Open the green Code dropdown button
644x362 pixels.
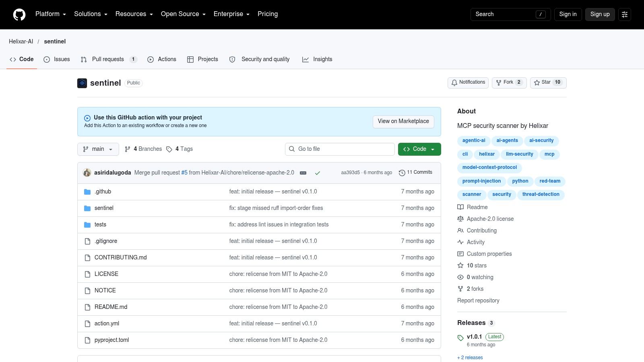coord(419,149)
